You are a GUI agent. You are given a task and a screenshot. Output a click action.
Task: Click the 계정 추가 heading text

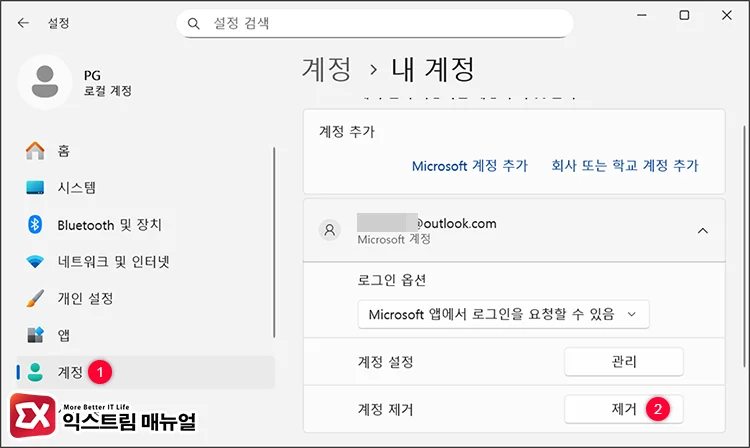click(347, 131)
